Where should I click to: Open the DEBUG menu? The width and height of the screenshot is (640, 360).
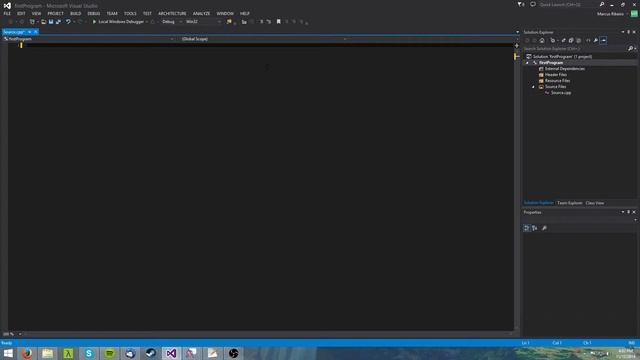93,13
